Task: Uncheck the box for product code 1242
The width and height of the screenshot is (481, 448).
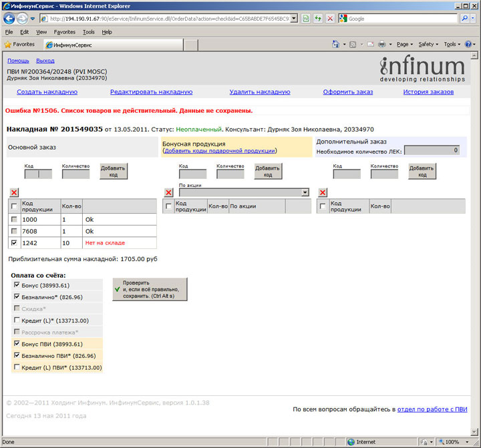Action: 14,242
